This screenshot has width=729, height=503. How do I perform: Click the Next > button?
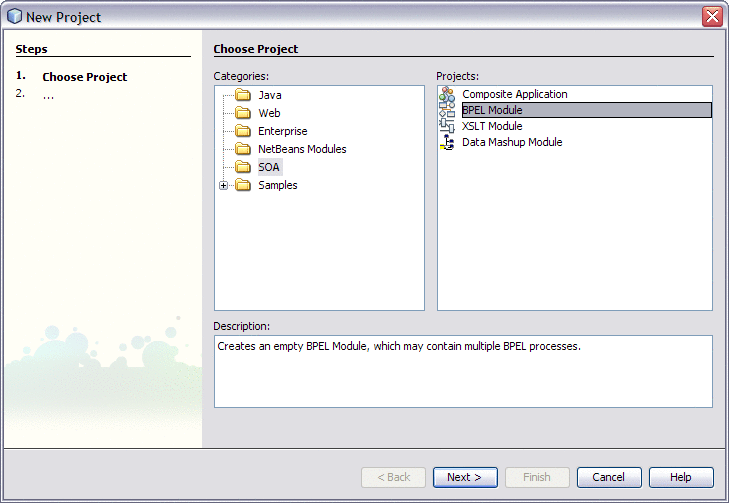pos(465,477)
